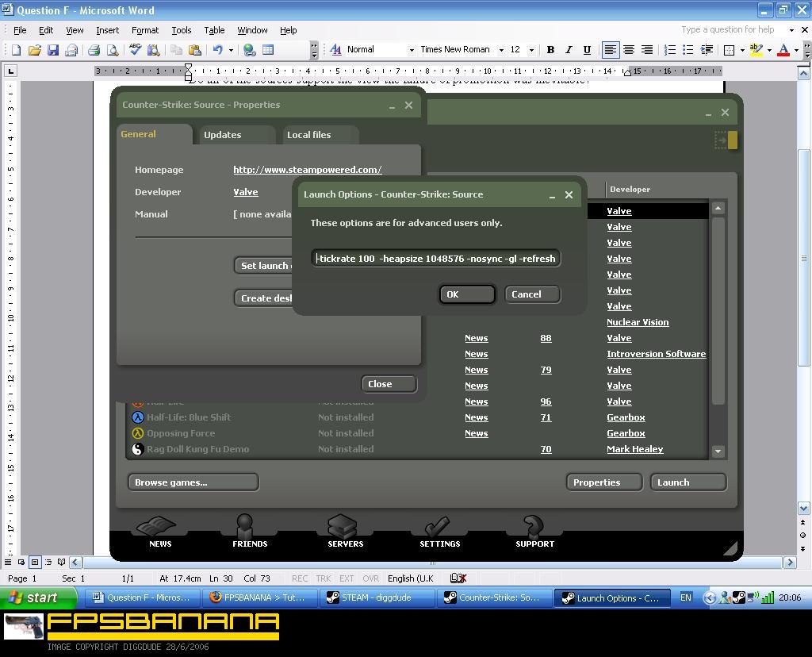The width and height of the screenshot is (812, 657).
Task: Switch to Outline view icon at bottom
Action: [x=48, y=562]
